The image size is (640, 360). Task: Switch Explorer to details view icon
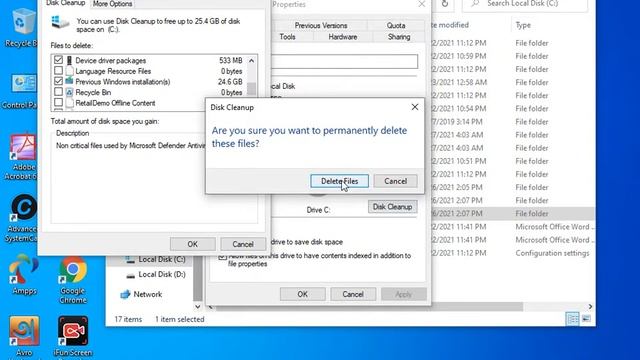coord(572,319)
